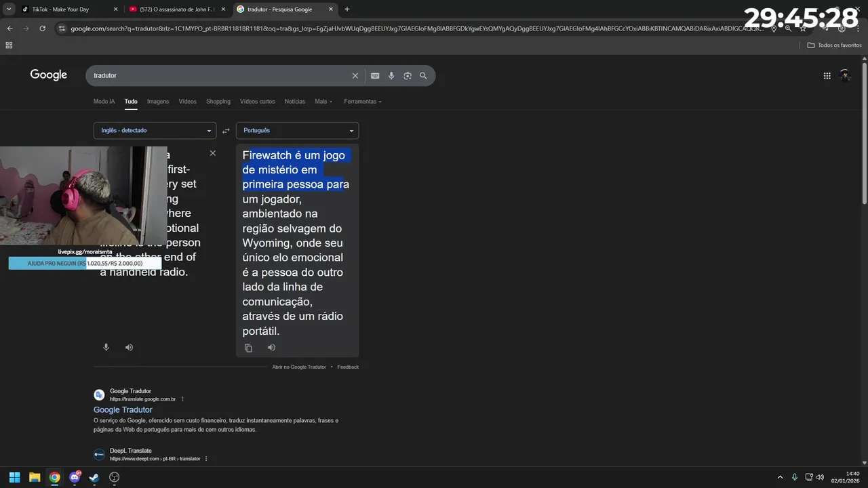Click the translated text starting with Firewatch
The width and height of the screenshot is (868, 488).
296,243
